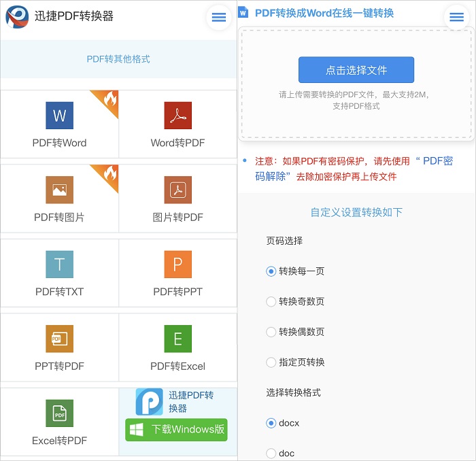The width and height of the screenshot is (476, 461).
Task: Click the 页码选择 section label
Action: point(284,241)
